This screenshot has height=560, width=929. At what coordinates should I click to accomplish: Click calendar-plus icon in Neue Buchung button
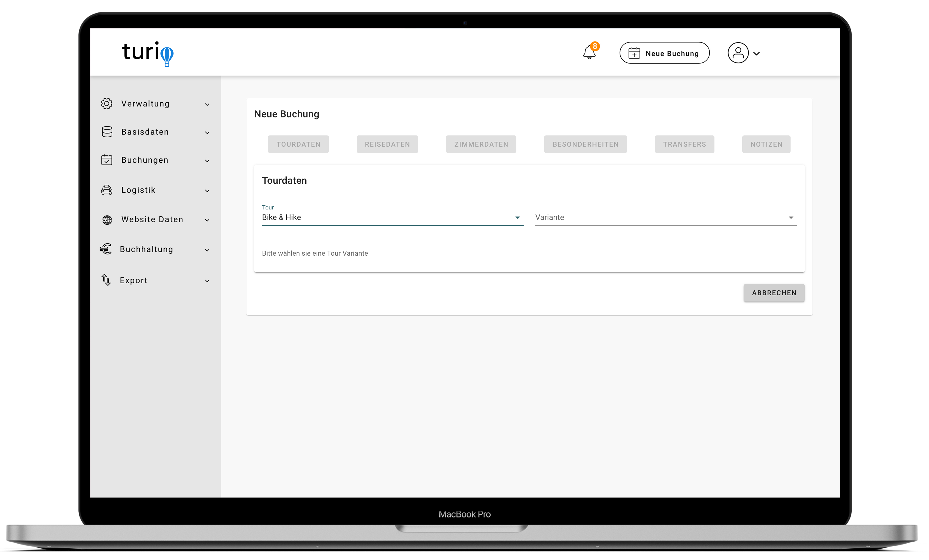[634, 53]
